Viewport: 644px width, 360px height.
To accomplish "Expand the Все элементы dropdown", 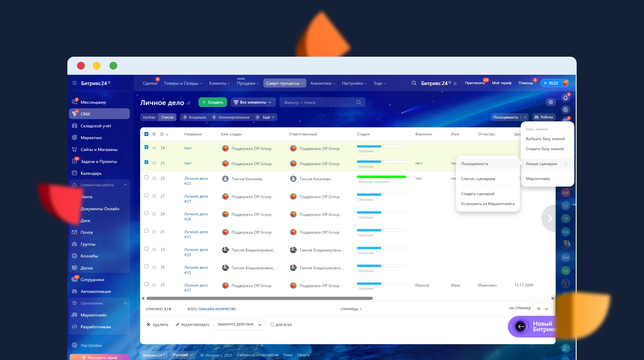I will click(253, 102).
